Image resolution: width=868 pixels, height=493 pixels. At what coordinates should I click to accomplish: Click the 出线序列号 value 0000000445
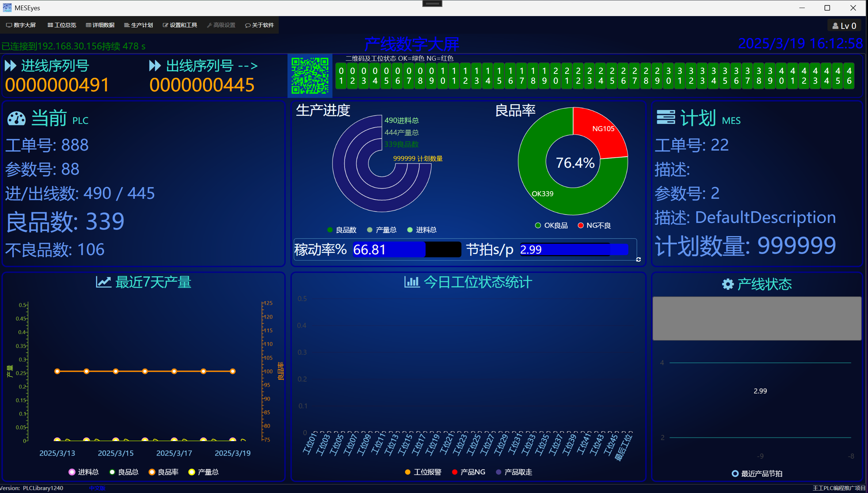click(202, 85)
